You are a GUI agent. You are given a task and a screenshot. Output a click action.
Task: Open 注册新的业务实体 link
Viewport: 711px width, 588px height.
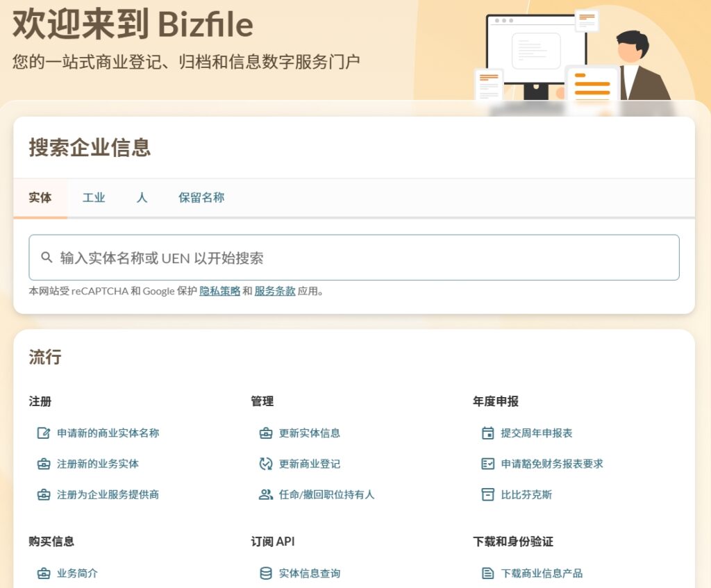pos(98,464)
